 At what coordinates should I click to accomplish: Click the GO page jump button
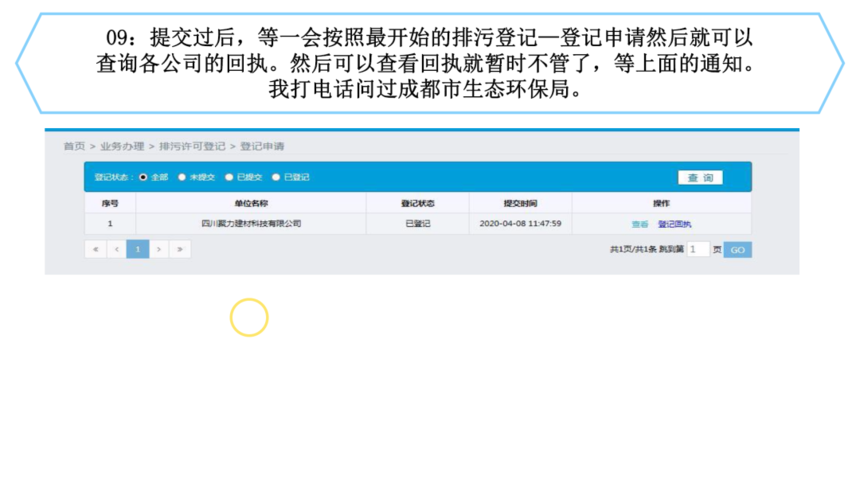click(738, 250)
